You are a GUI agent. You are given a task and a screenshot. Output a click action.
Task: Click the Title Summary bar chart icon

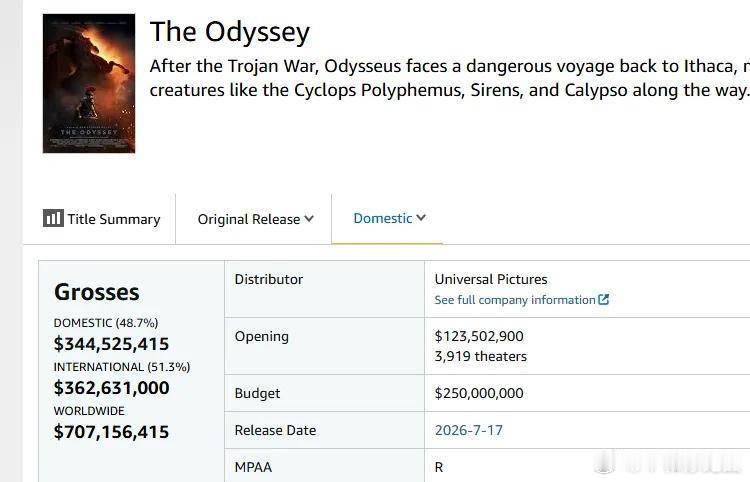point(53,218)
